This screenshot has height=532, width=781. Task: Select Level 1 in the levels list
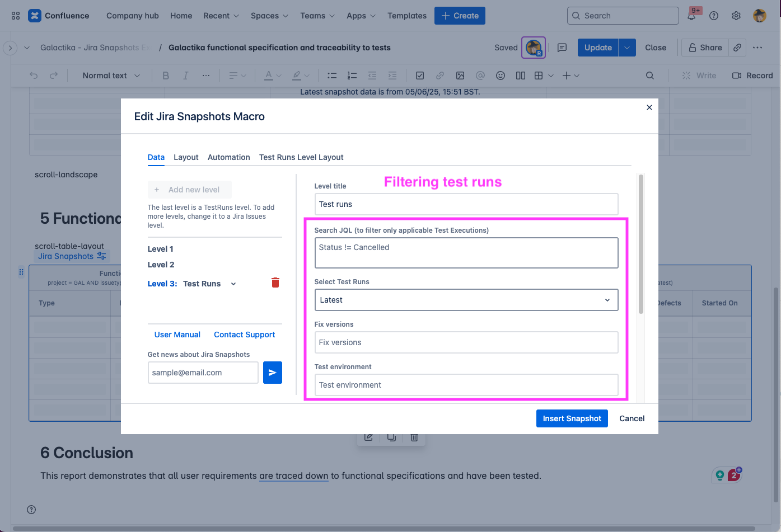[161, 249]
